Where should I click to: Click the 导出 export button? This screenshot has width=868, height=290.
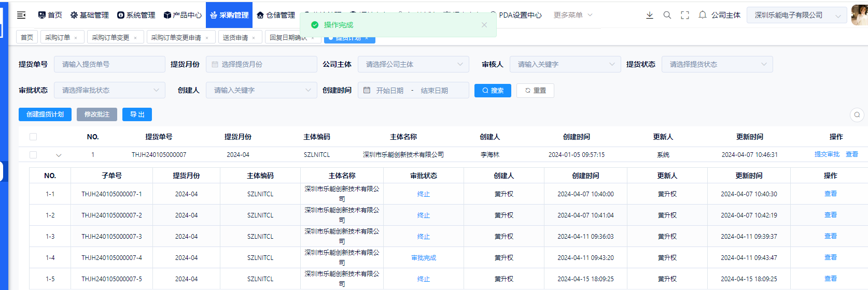(x=137, y=114)
